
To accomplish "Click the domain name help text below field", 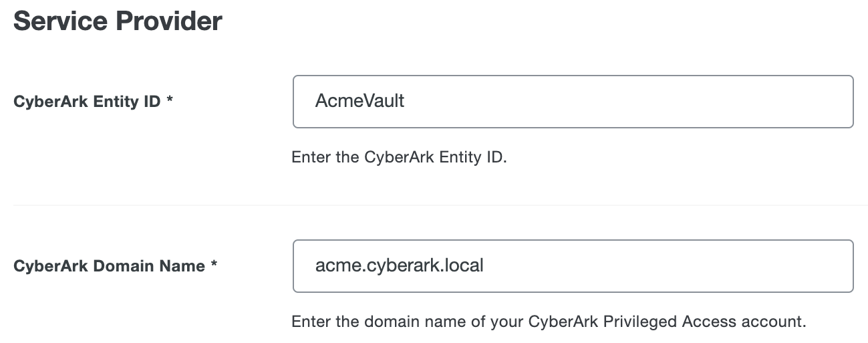I will (x=549, y=322).
